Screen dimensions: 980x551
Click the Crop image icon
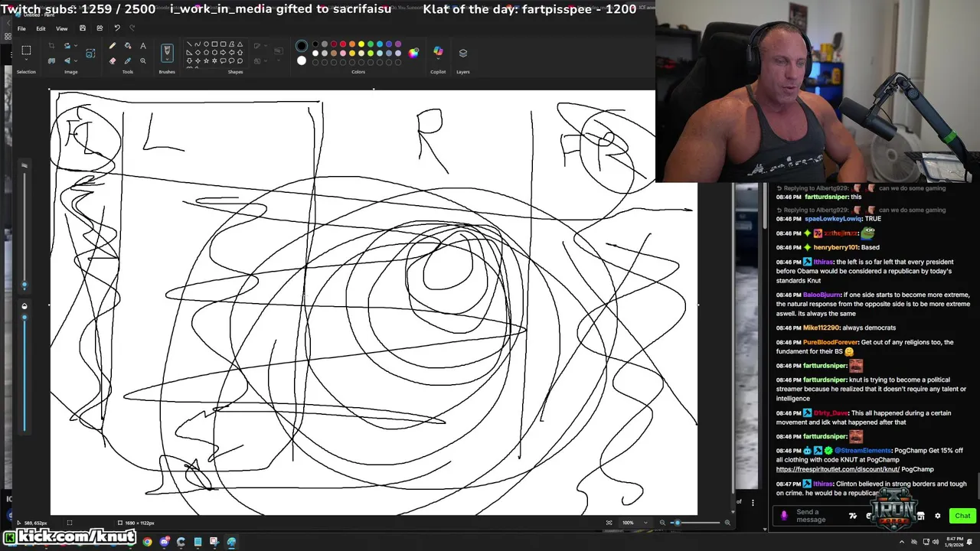tap(51, 46)
